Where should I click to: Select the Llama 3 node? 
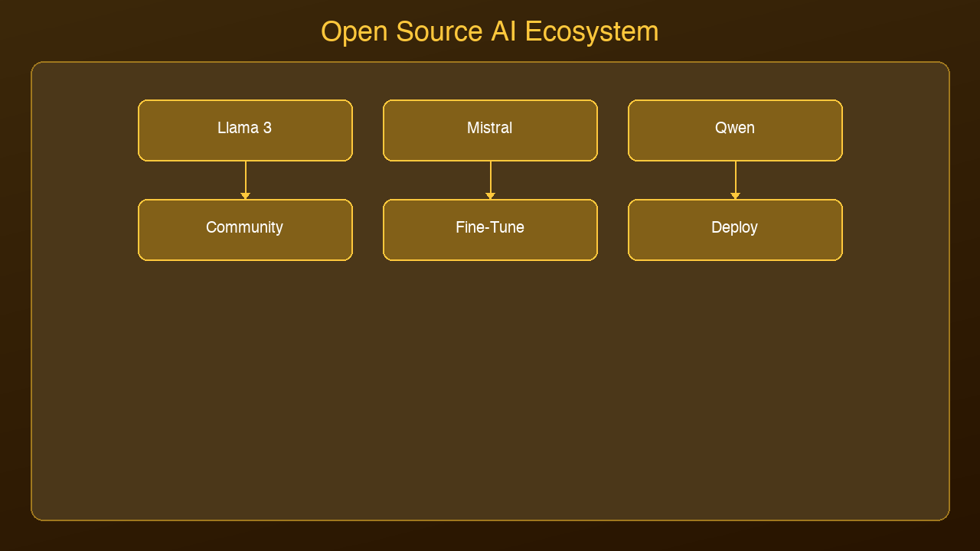point(245,130)
